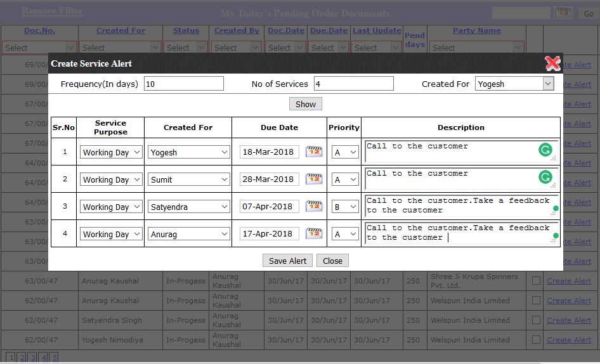The image size is (600, 364).
Task: Tick checkbox in Satyendra Singh's order row
Action: pos(536,320)
